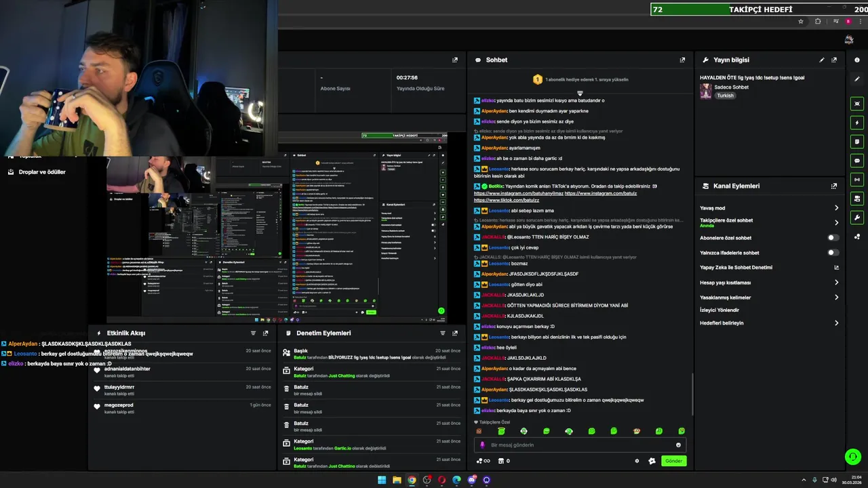The width and height of the screenshot is (868, 488).
Task: Open the channel points icon in right sidebar
Action: 857,237
